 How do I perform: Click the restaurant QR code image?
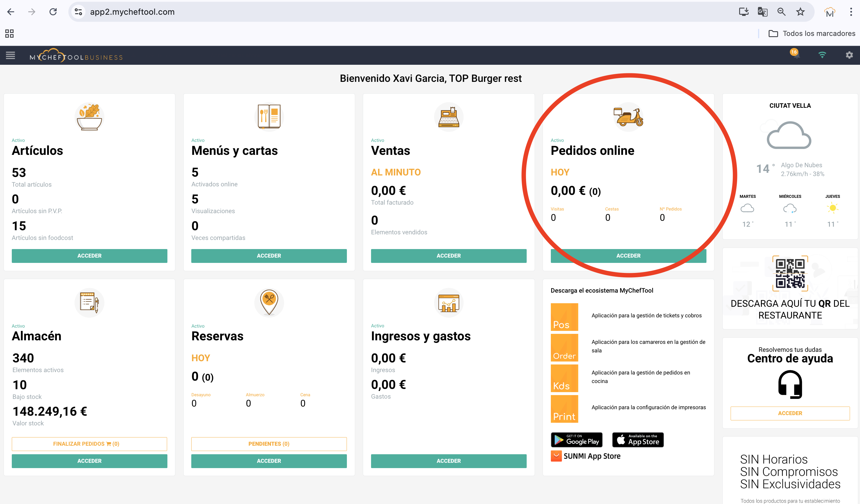pos(790,273)
